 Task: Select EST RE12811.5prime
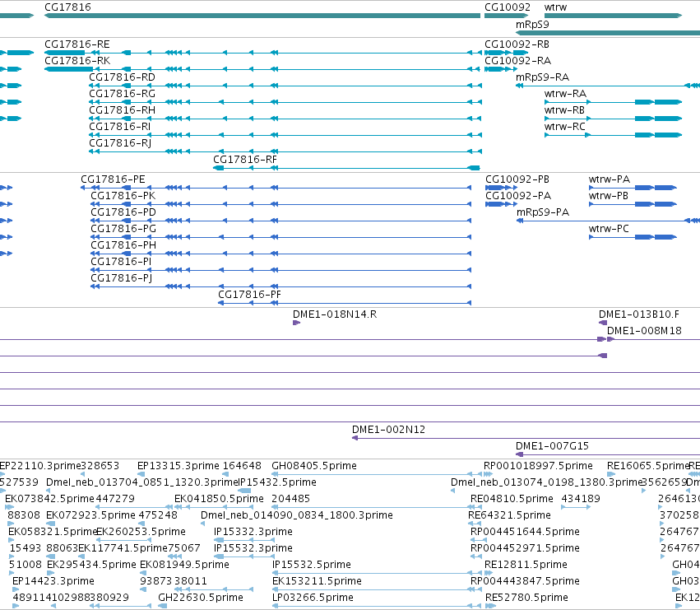[526, 565]
